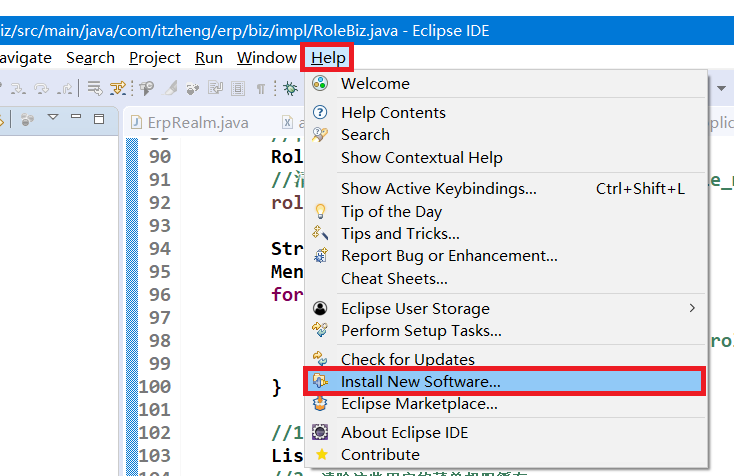Click the side view's gray spheres icon
The image size is (734, 476).
point(27,120)
